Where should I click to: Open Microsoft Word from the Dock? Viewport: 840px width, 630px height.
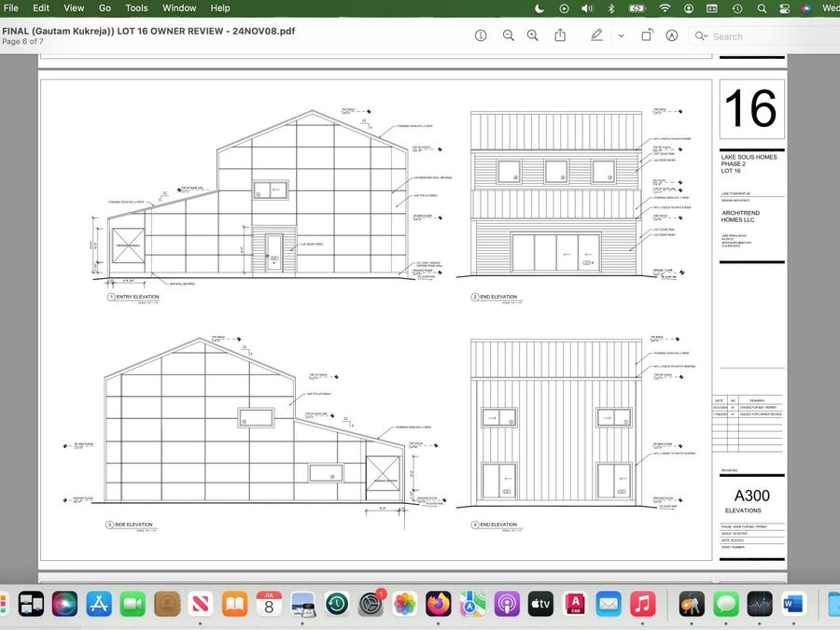(x=793, y=604)
